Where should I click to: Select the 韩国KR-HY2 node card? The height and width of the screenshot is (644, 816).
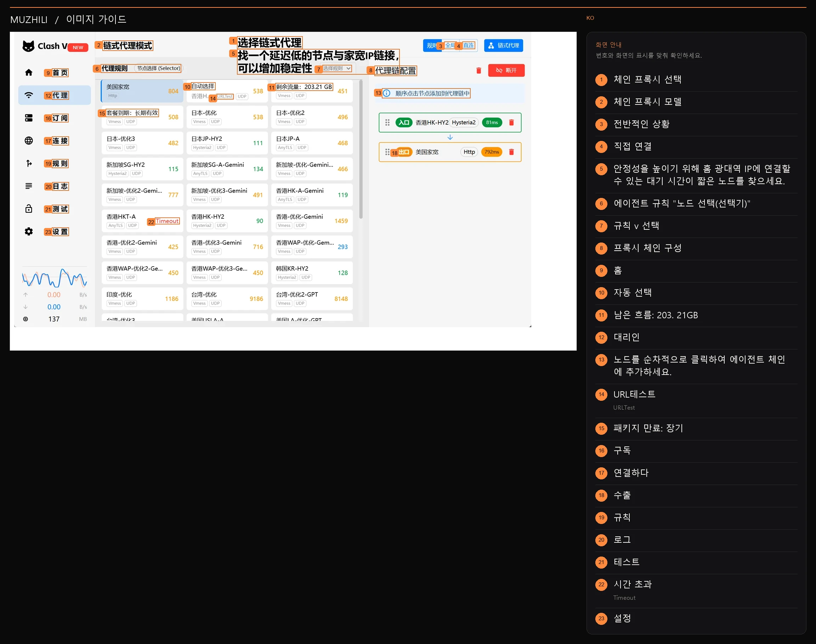tap(312, 273)
